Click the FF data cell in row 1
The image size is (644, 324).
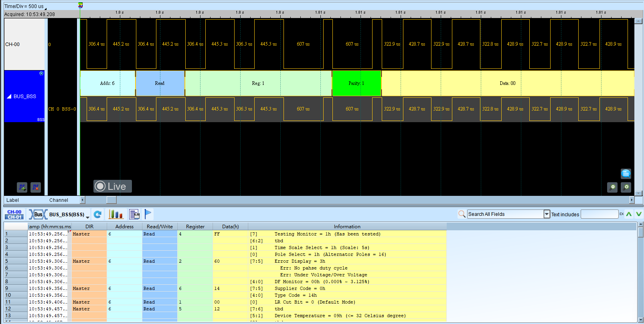click(231, 234)
